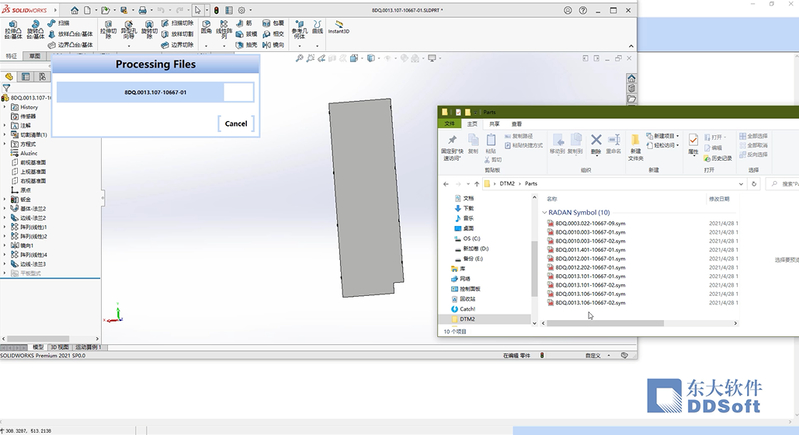Click the Processing Files progress bar

[x=155, y=92]
